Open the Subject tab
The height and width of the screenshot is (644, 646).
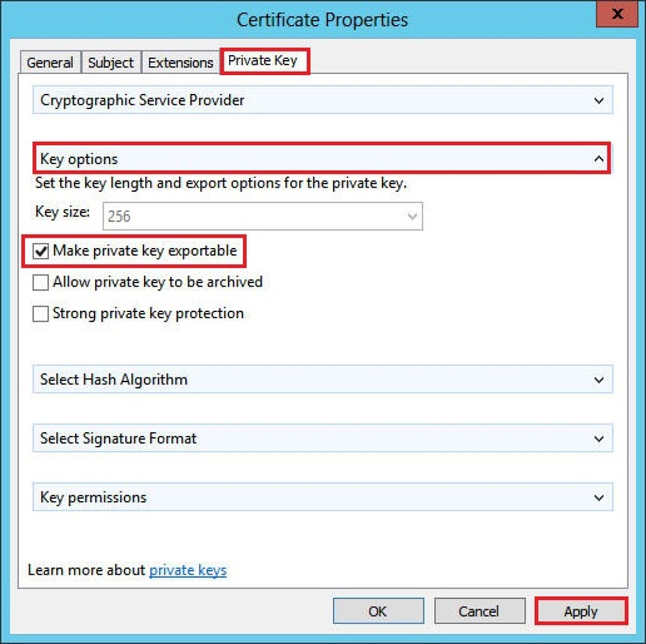[110, 62]
